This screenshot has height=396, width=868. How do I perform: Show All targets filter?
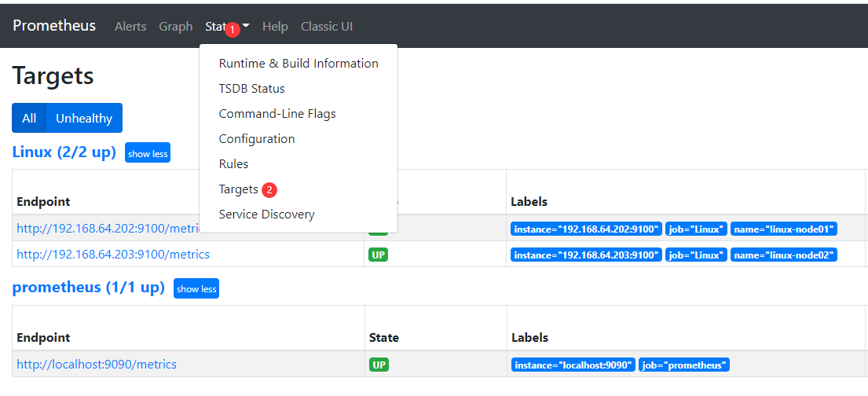(x=29, y=118)
